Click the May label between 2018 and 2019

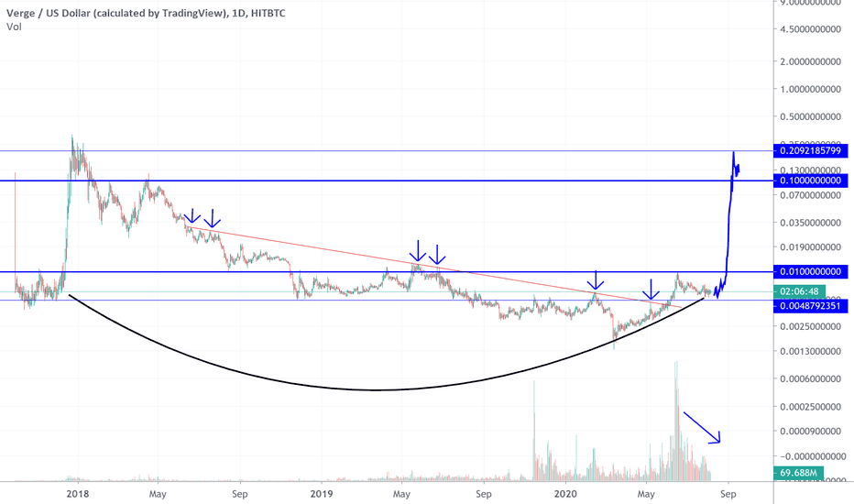[158, 494]
